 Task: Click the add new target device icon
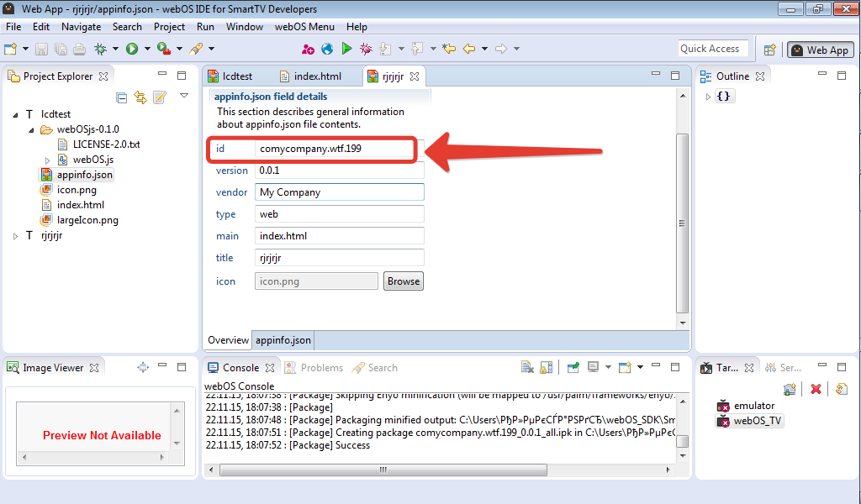(x=790, y=389)
